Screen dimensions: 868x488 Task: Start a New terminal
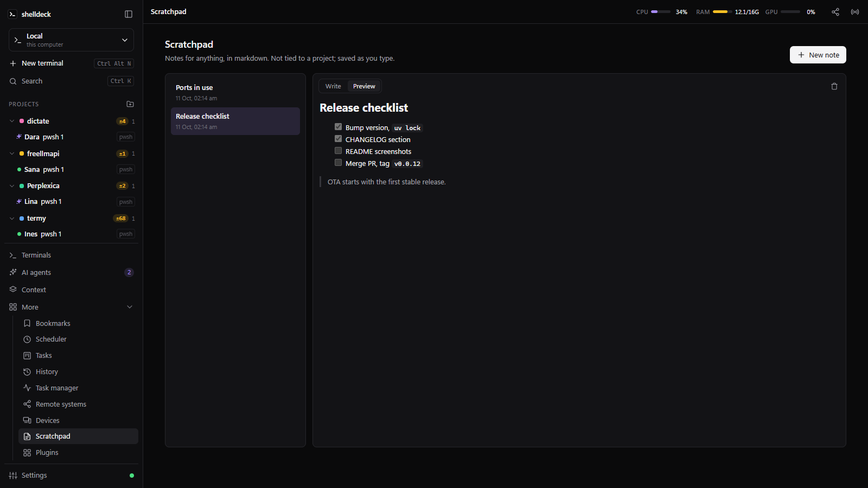(71, 63)
